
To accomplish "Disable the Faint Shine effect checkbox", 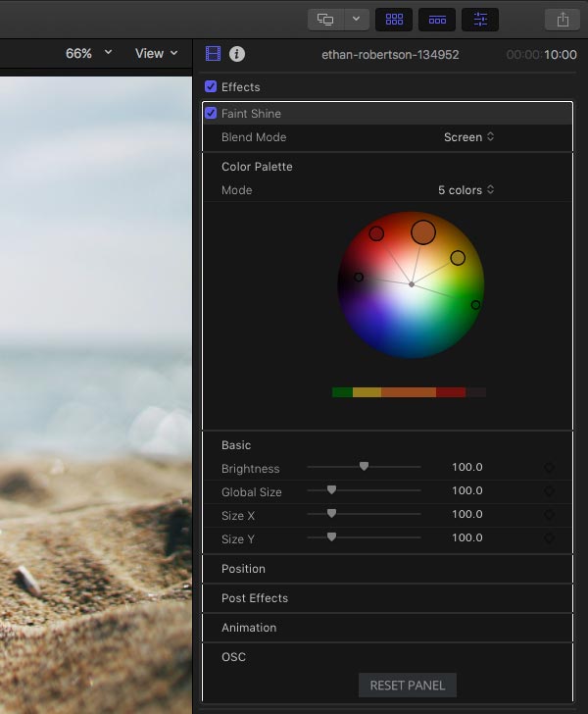I will (211, 113).
